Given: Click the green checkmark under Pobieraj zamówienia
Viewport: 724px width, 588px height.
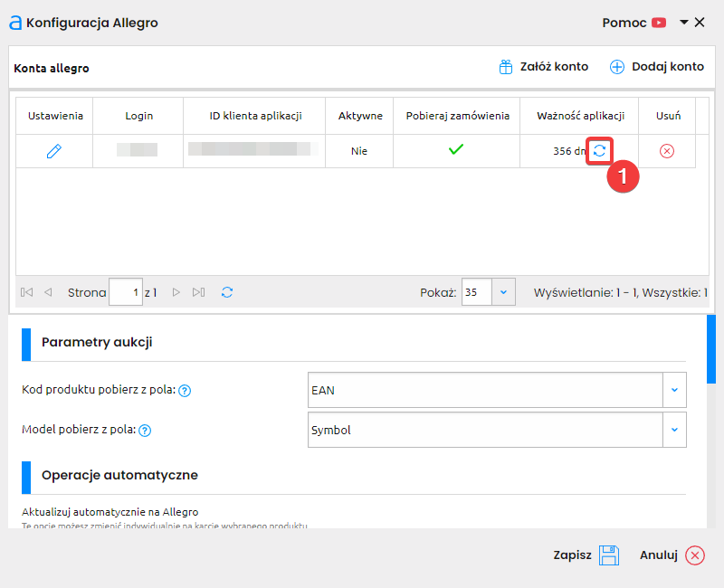Looking at the screenshot, I should tap(456, 149).
